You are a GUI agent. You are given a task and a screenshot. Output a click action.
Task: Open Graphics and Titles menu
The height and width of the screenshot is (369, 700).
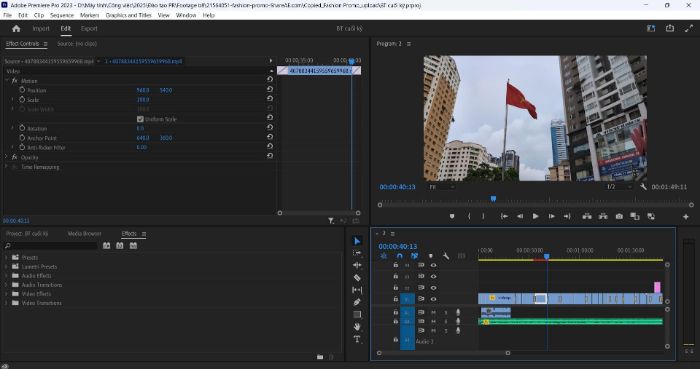coord(129,15)
